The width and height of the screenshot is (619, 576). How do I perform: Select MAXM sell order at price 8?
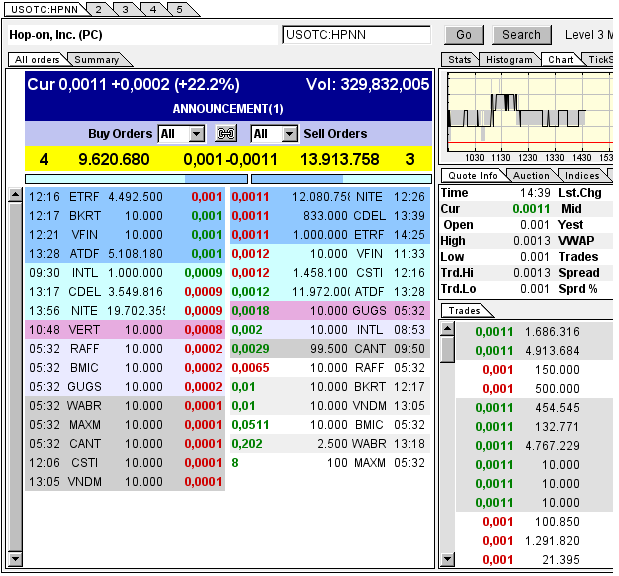coord(330,463)
